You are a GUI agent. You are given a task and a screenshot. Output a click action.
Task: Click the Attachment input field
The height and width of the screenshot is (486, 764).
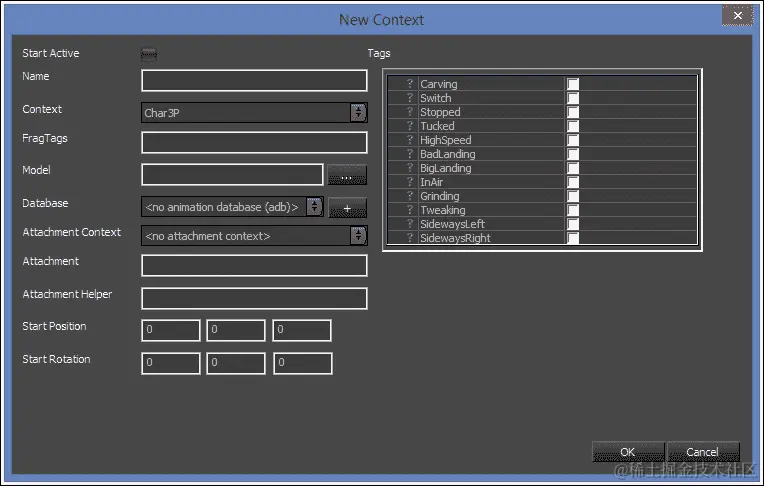(x=254, y=266)
